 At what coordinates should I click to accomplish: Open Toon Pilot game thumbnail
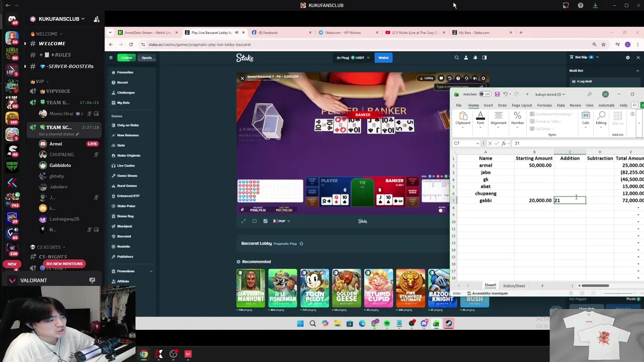tap(314, 288)
